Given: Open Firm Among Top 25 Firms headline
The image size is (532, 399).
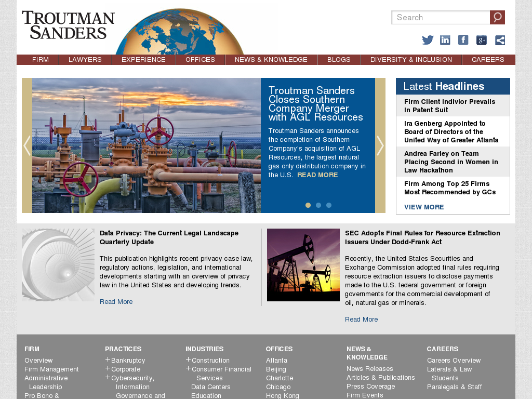Looking at the screenshot, I should 450,188.
